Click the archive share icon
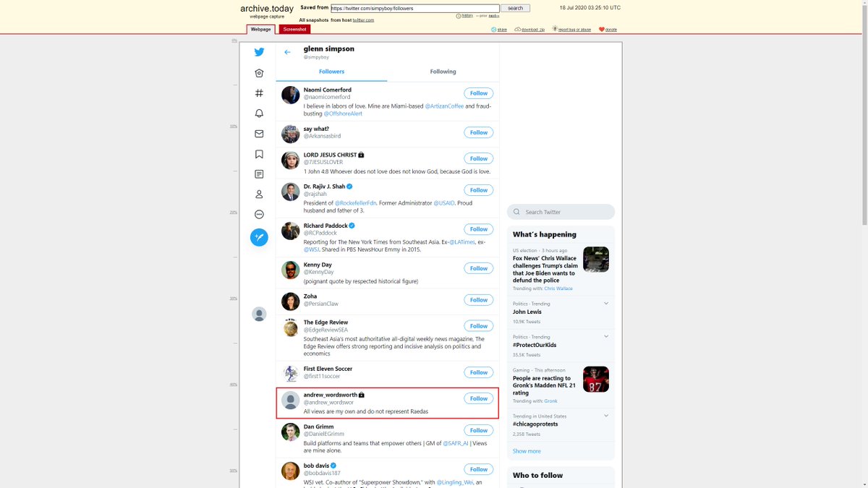This screenshot has width=868, height=488. pyautogui.click(x=494, y=30)
